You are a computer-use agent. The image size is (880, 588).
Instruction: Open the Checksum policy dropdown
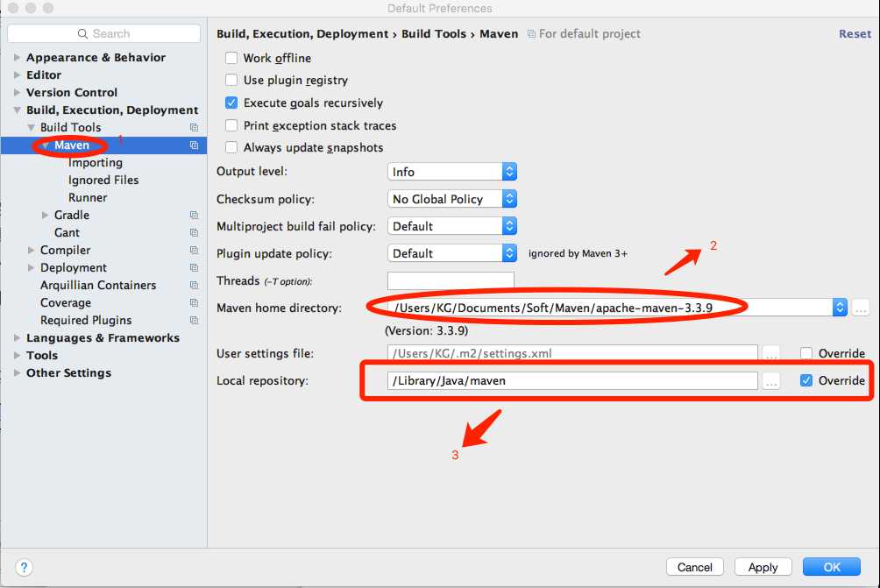point(509,199)
